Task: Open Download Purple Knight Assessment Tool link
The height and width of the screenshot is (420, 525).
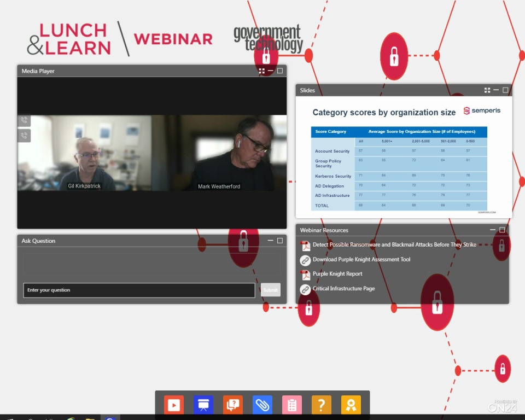Action: click(x=361, y=260)
